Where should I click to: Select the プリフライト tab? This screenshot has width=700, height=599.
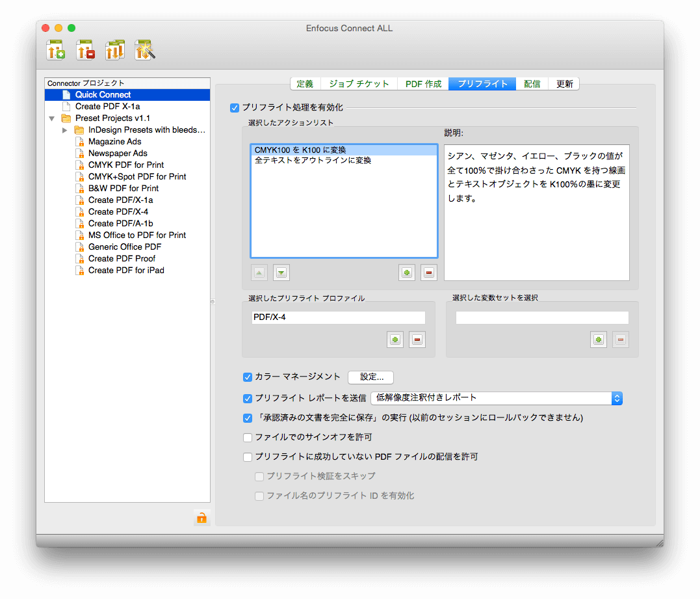pyautogui.click(x=482, y=84)
